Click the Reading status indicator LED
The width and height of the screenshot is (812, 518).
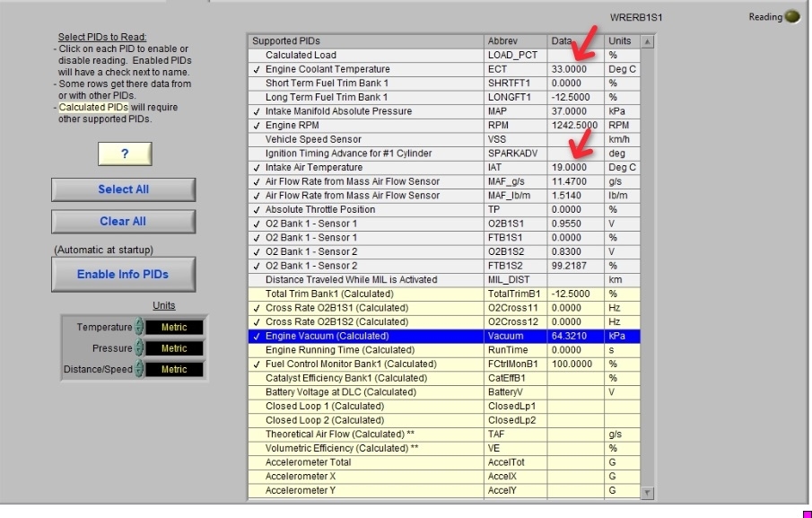[x=792, y=17]
